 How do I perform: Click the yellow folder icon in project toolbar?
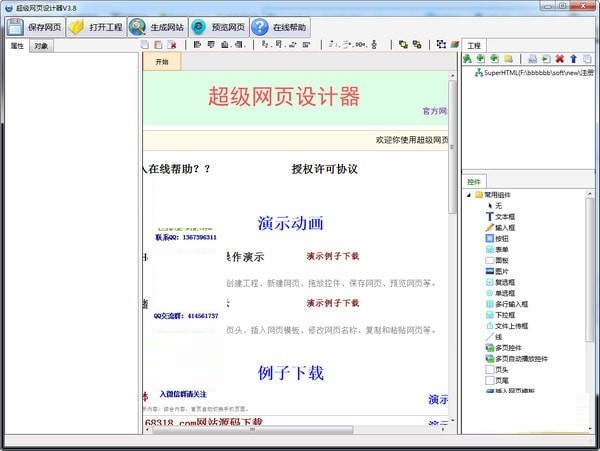coord(508,59)
